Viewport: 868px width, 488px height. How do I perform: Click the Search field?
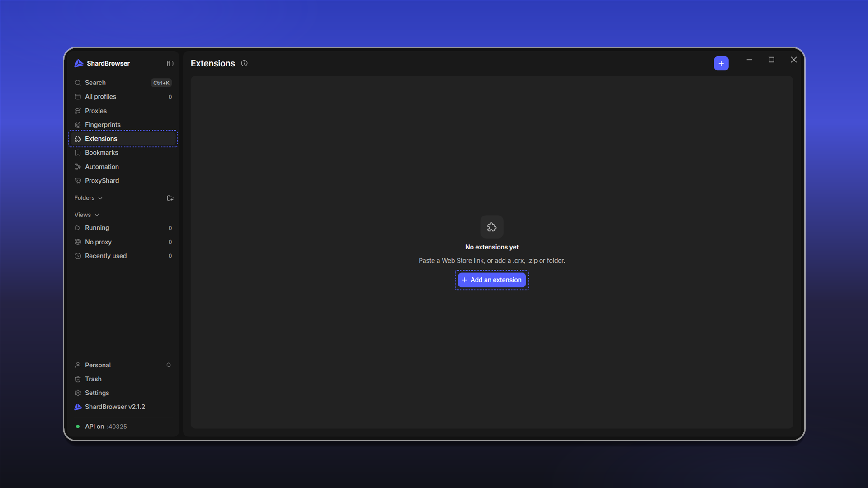coord(123,83)
